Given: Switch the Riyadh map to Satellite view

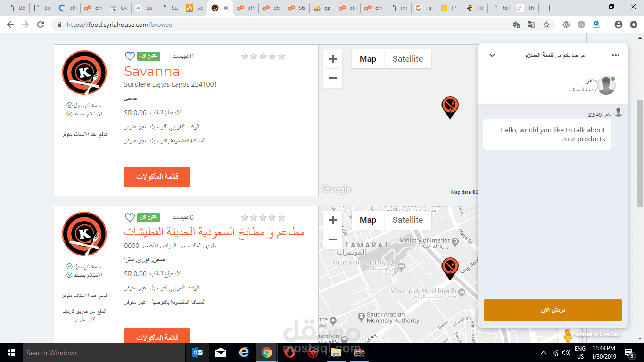Looking at the screenshot, I should click(x=408, y=220).
